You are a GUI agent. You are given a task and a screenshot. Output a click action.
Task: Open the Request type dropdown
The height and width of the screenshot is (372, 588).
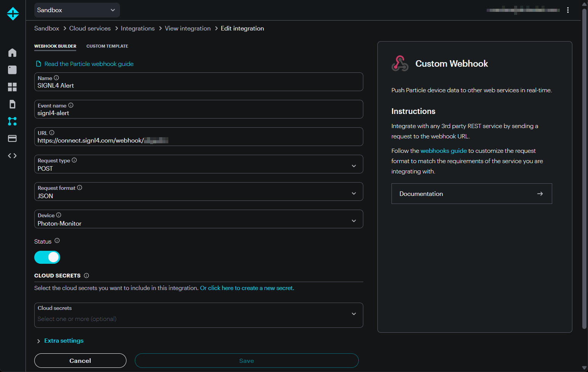(x=198, y=164)
